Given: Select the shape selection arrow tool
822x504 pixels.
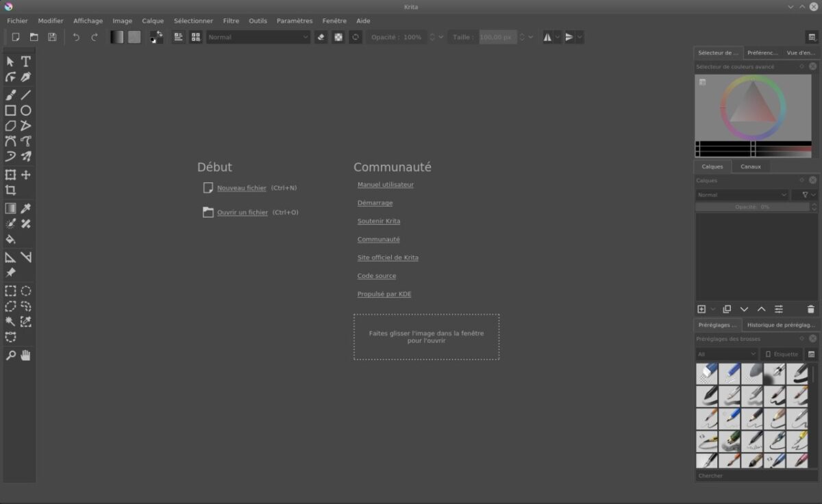Looking at the screenshot, I should click(10, 62).
